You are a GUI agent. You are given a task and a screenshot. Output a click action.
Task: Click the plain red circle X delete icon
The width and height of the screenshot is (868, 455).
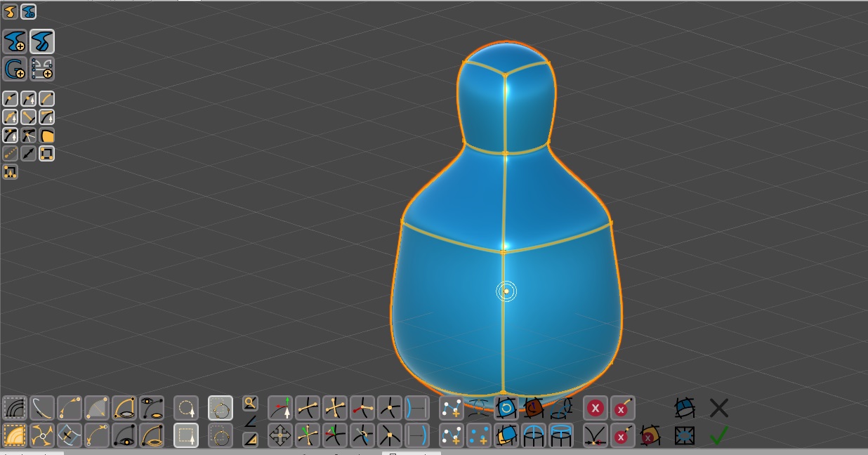[596, 408]
